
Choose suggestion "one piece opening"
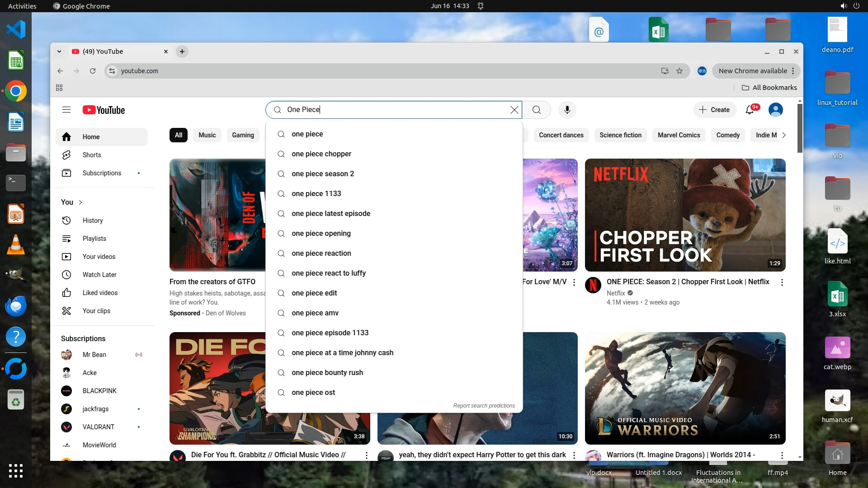pyautogui.click(x=321, y=234)
